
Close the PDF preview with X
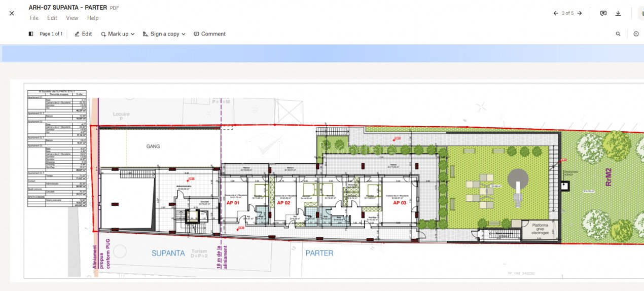click(x=12, y=13)
